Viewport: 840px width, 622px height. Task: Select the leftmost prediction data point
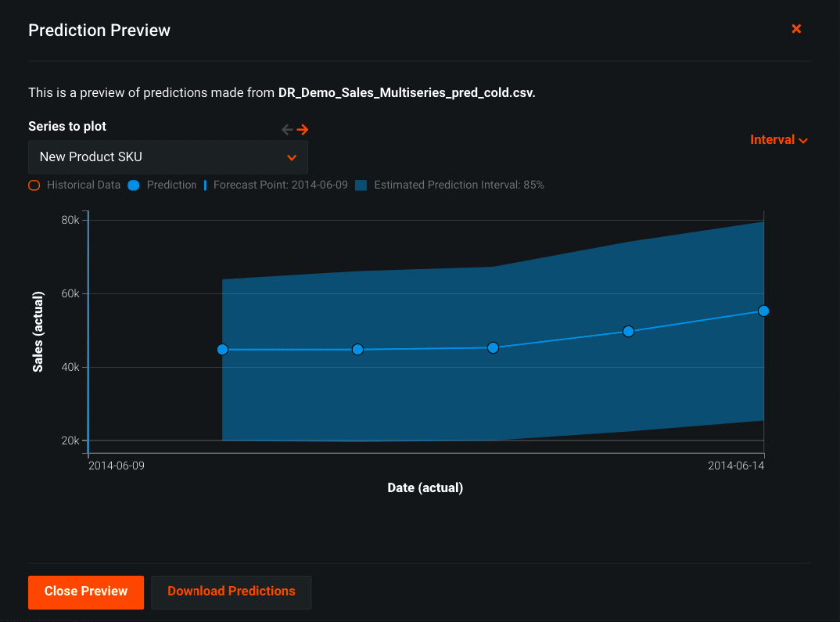222,350
